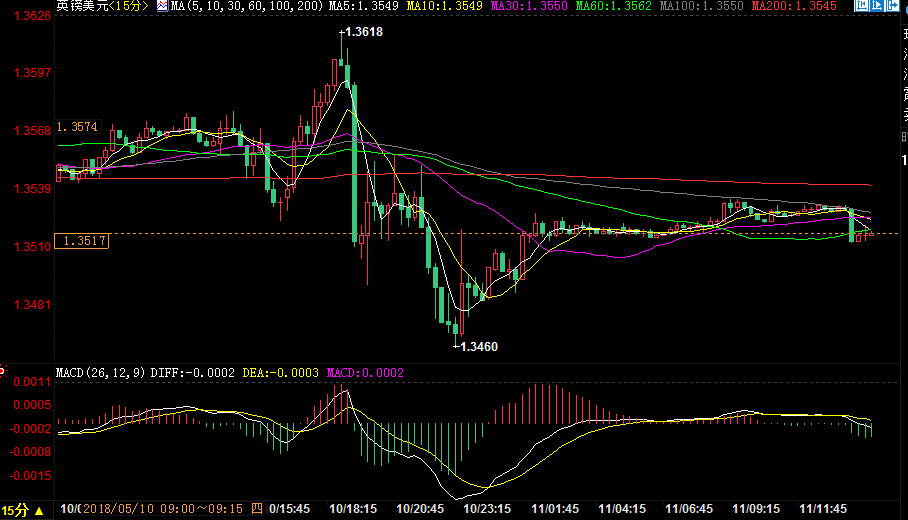Click the 1.3510 price axis label
908x520 pixels.
coord(32,247)
